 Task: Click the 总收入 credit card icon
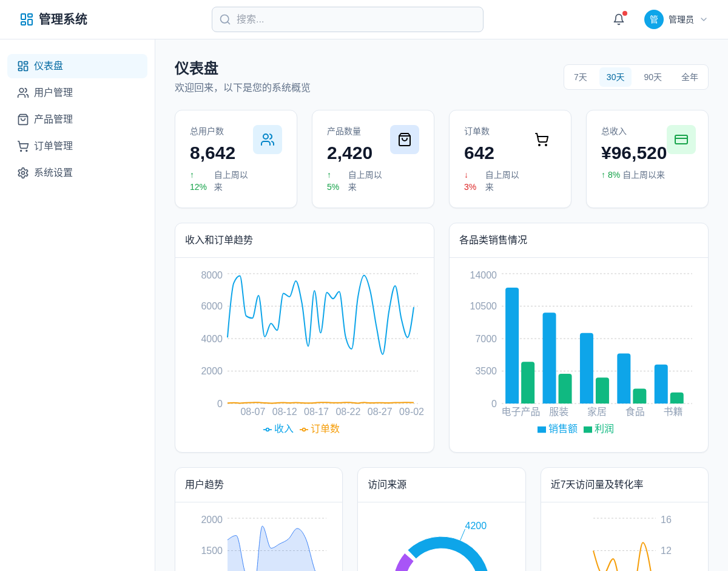(681, 140)
